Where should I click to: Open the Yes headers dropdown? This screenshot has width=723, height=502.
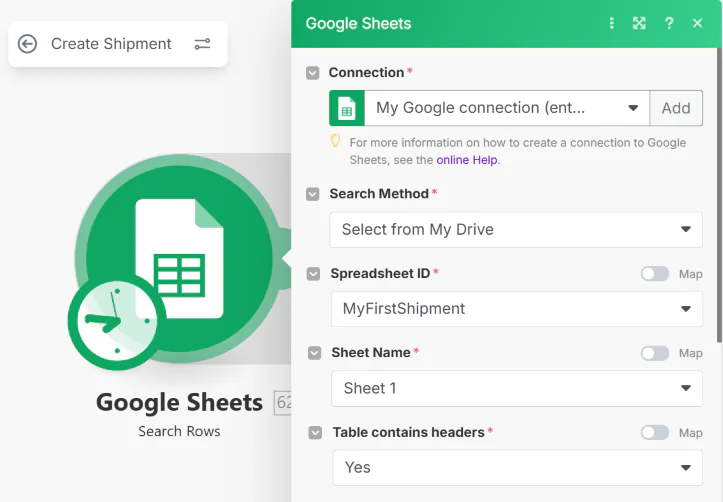pos(518,468)
